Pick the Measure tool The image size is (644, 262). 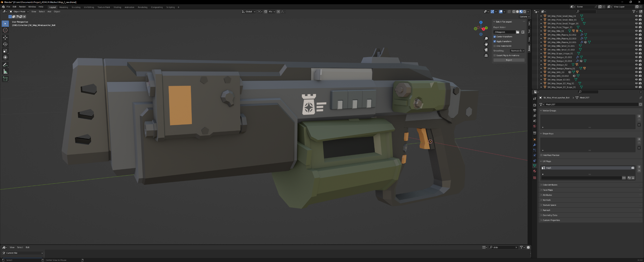(5, 72)
